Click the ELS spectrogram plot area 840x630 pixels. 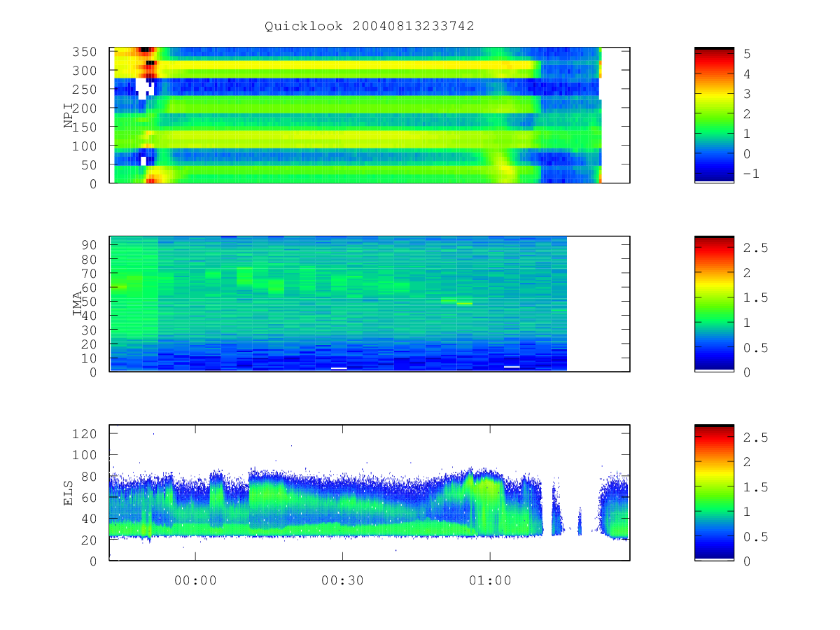pos(370,493)
